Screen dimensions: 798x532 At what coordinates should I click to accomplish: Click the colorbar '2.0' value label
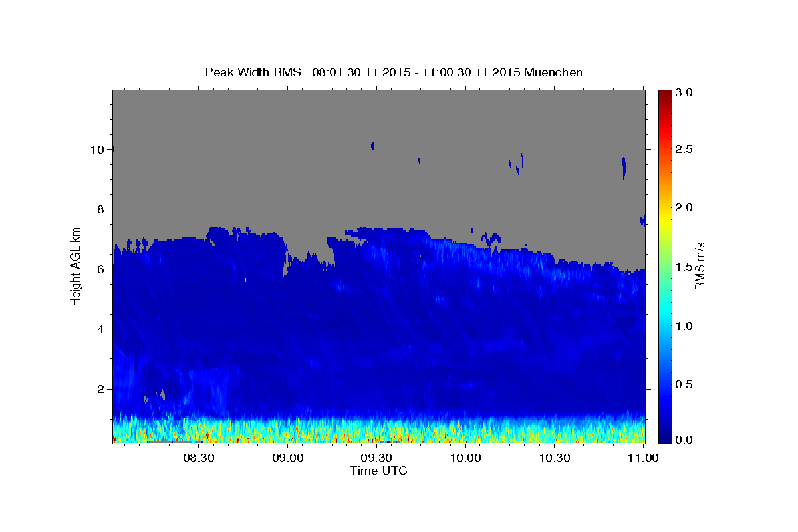click(x=684, y=208)
